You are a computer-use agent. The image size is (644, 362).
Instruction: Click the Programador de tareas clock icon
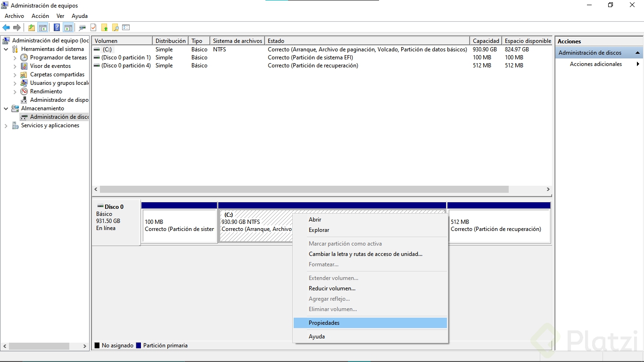(x=24, y=58)
